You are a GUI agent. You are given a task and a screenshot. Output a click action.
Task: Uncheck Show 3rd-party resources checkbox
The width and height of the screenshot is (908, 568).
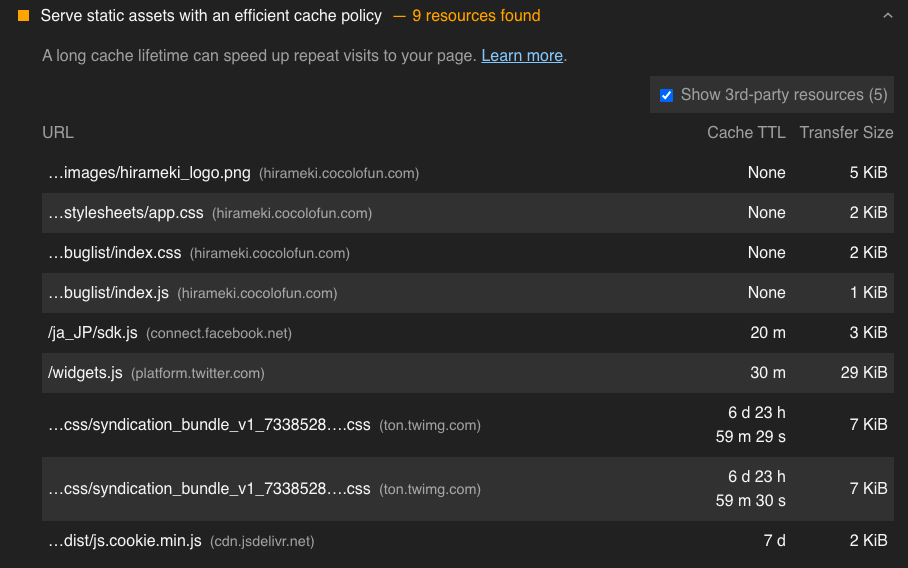pyautogui.click(x=667, y=96)
